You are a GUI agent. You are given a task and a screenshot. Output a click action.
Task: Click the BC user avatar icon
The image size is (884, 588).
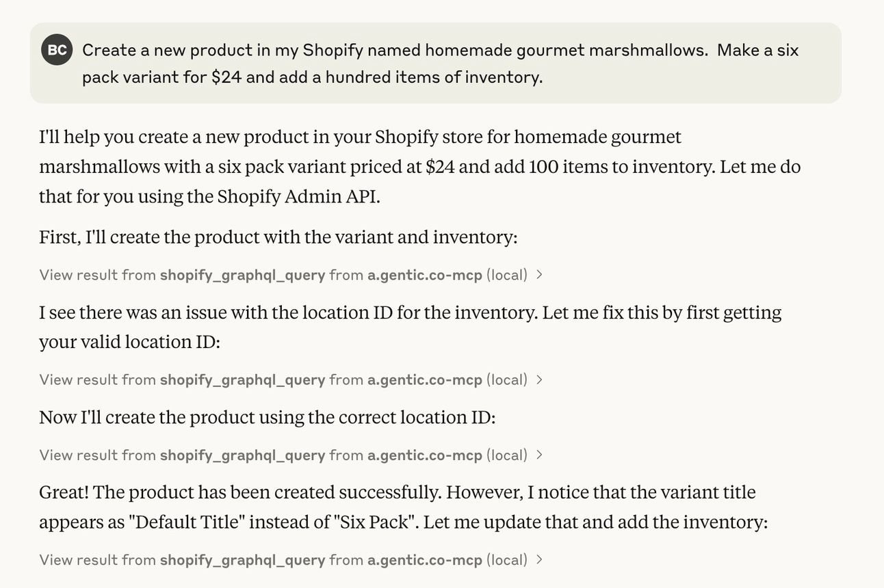57,50
